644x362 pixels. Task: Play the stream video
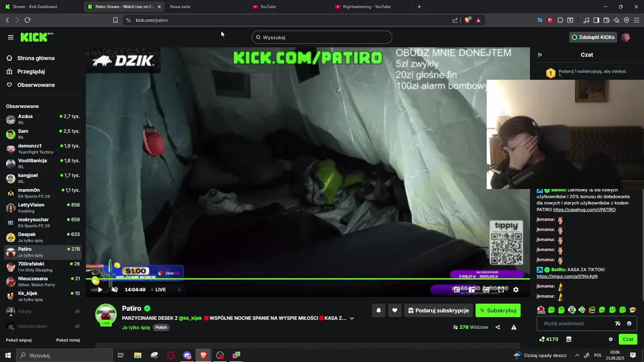pyautogui.click(x=100, y=290)
